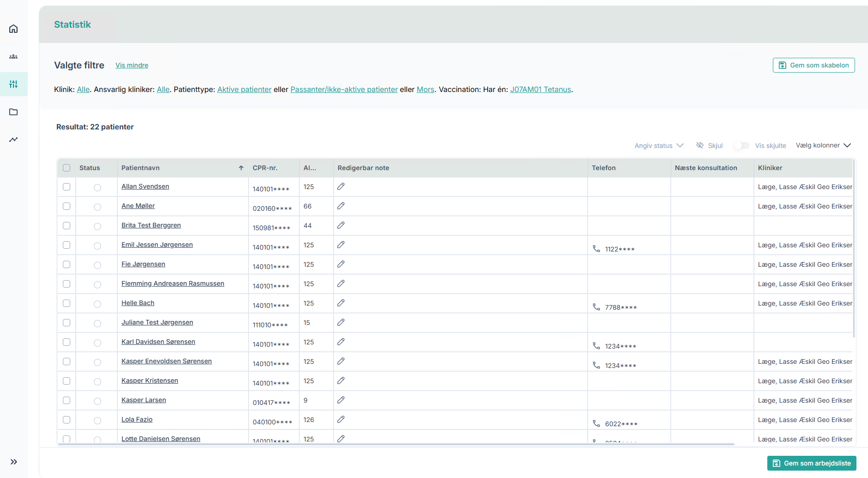
Task: Click phone number 7788****
Action: point(621,307)
